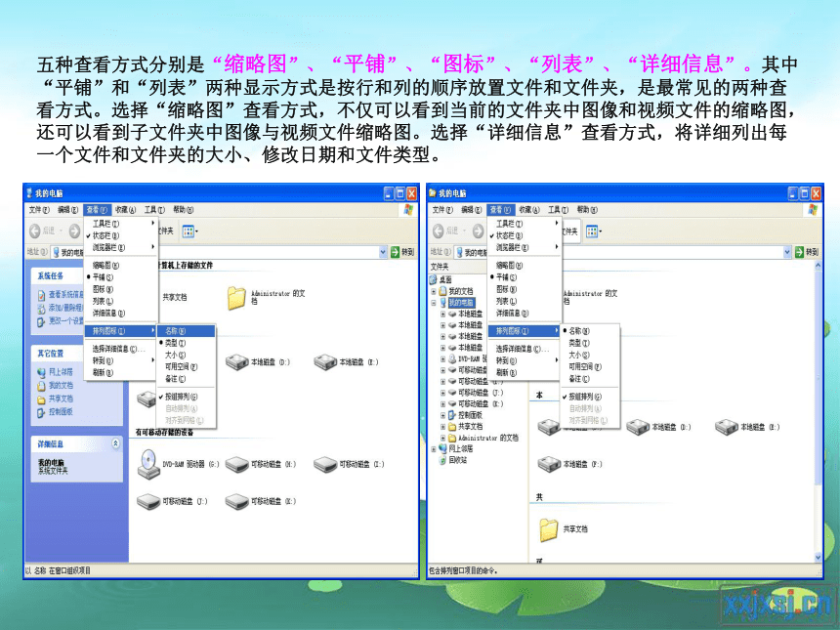Open the 编辑 menu in the left window
Viewport: 840px width, 630px height.
click(x=68, y=209)
